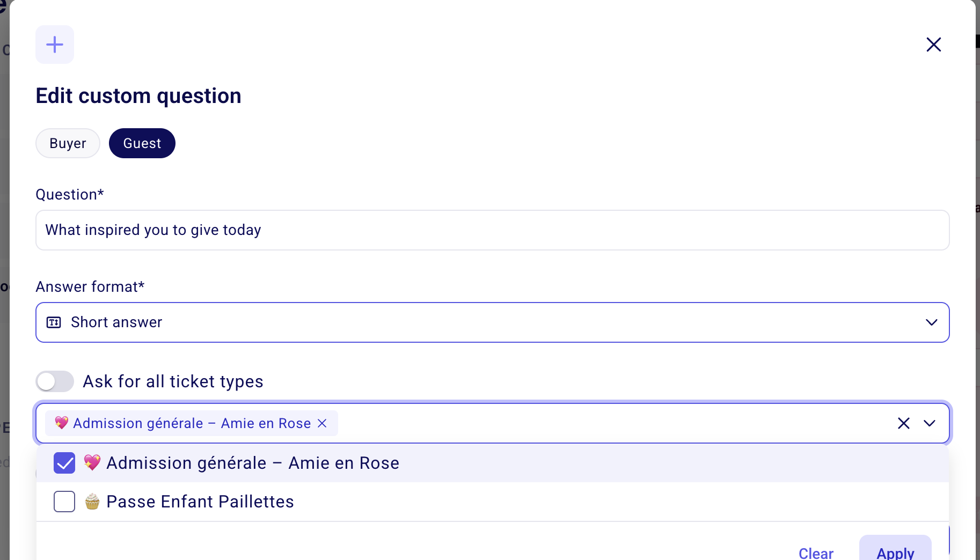The image size is (980, 560).
Task: Uncheck the Admission générale – Amie en Rose checkbox
Action: point(64,463)
